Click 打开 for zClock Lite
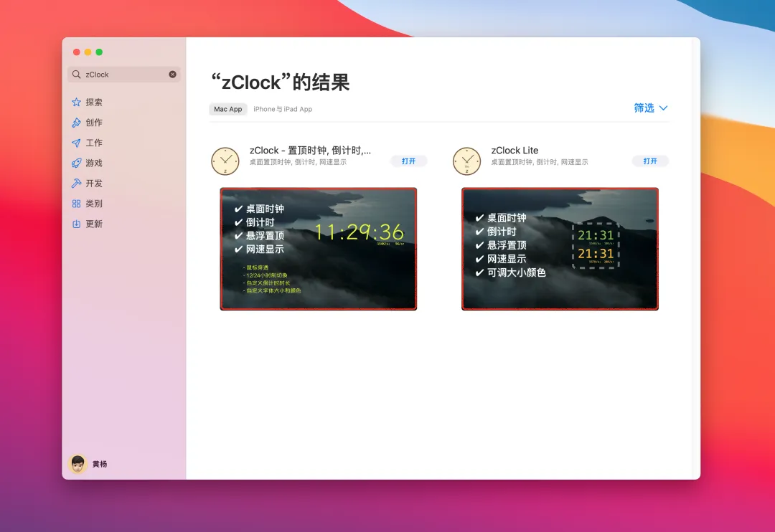775x532 pixels. 650,161
